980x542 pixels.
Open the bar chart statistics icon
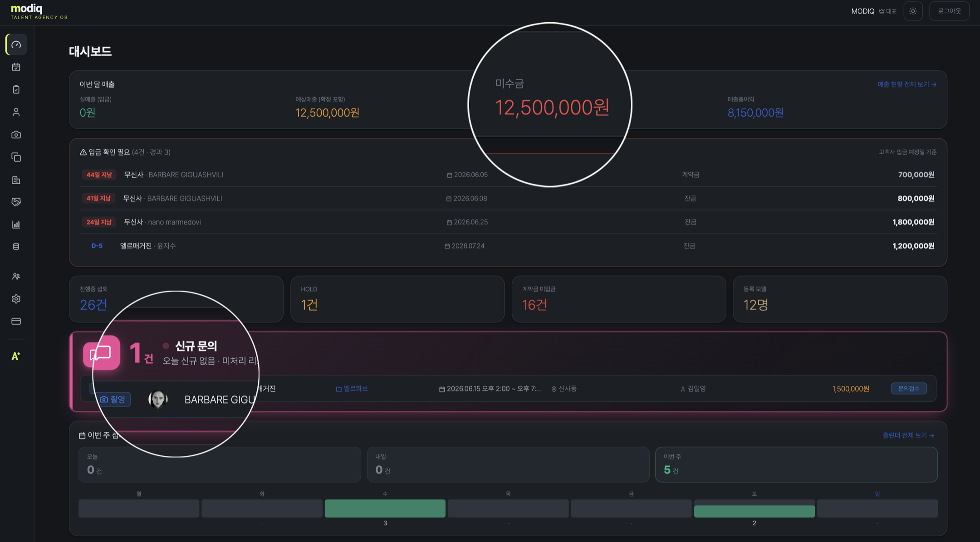coord(16,225)
